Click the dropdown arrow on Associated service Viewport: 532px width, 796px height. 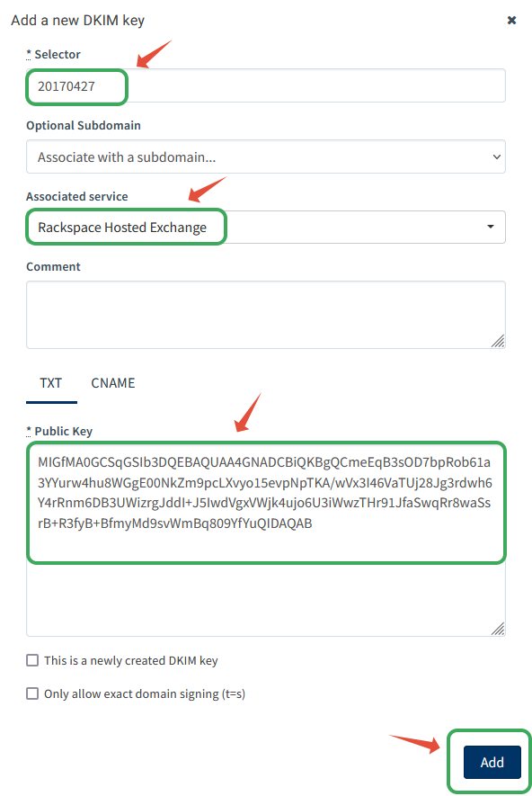(x=488, y=228)
